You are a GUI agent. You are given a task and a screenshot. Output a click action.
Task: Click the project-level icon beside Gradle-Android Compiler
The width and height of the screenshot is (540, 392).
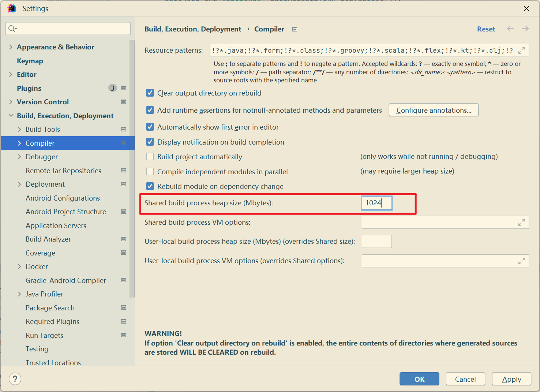(124, 280)
